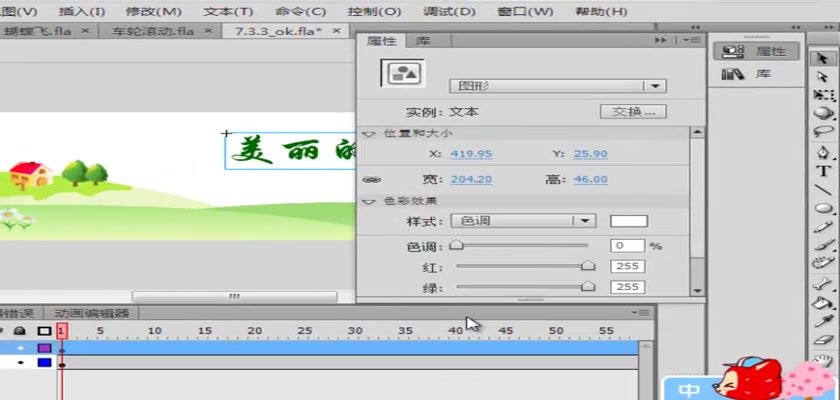The height and width of the screenshot is (400, 840).
Task: Select the Lasso tool
Action: point(823,131)
